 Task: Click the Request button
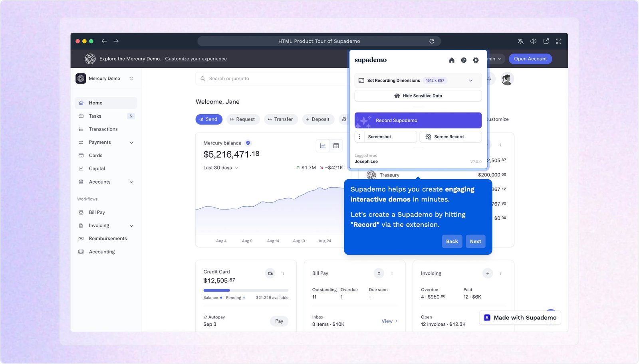pyautogui.click(x=243, y=119)
